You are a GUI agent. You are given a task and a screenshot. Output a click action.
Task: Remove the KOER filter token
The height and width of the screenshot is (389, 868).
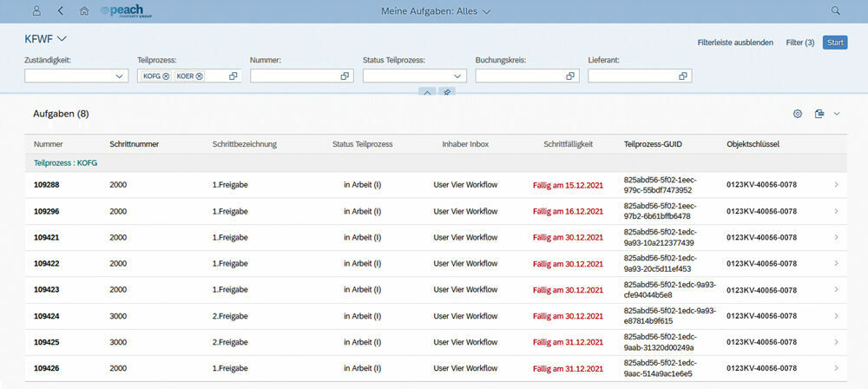(199, 76)
